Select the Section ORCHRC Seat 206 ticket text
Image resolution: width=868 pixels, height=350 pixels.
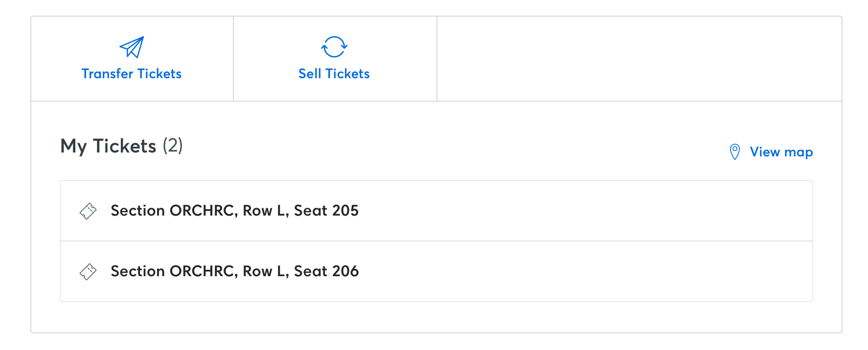234,271
